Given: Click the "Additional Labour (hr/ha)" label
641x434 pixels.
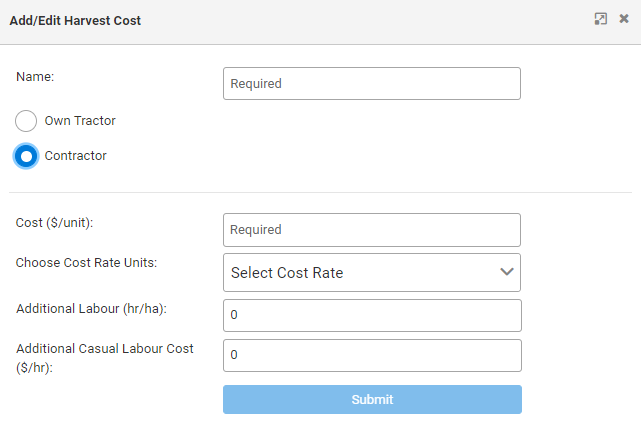Looking at the screenshot, I should click(x=91, y=309).
